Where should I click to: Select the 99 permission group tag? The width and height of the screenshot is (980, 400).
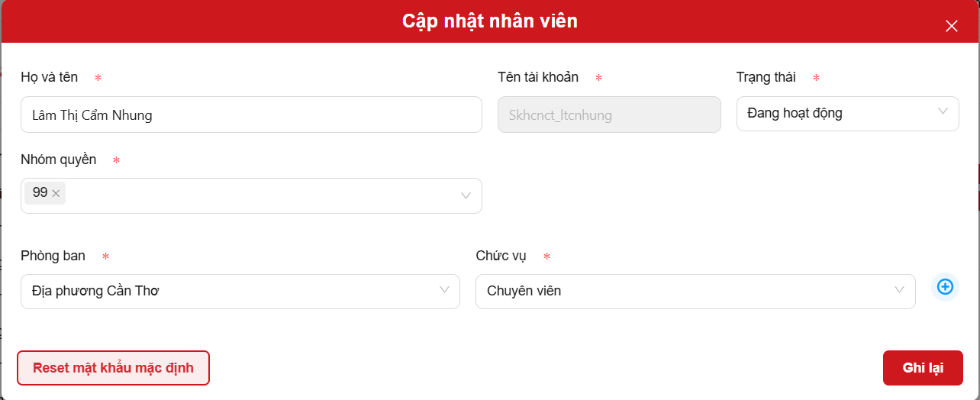40,193
